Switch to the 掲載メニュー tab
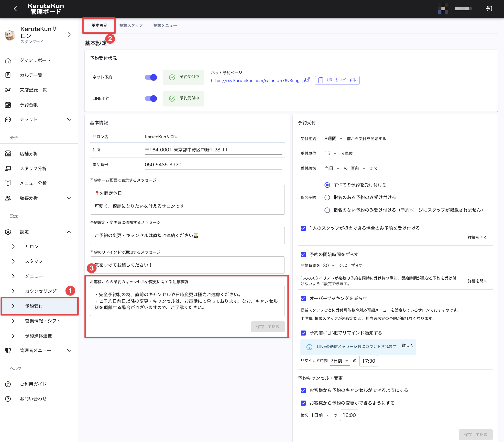Screen dimensions: 504x442 coord(165,25)
